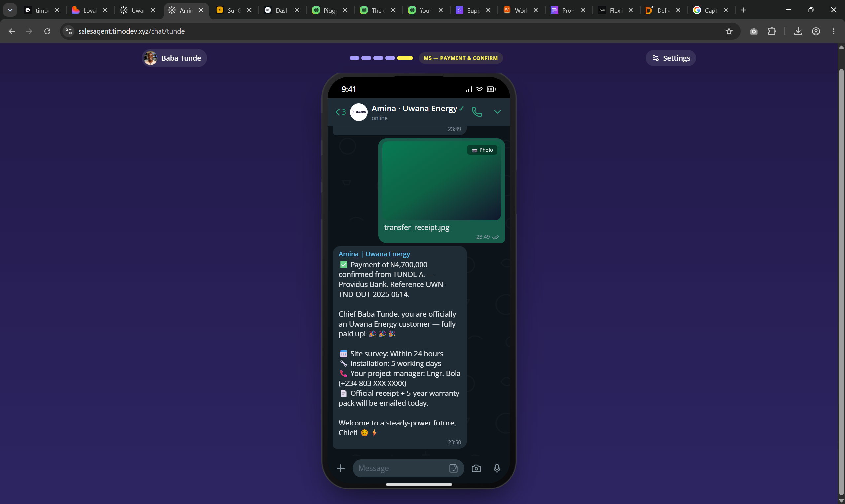Image resolution: width=845 pixels, height=504 pixels.
Task: Close the SunC tab
Action: tap(249, 10)
